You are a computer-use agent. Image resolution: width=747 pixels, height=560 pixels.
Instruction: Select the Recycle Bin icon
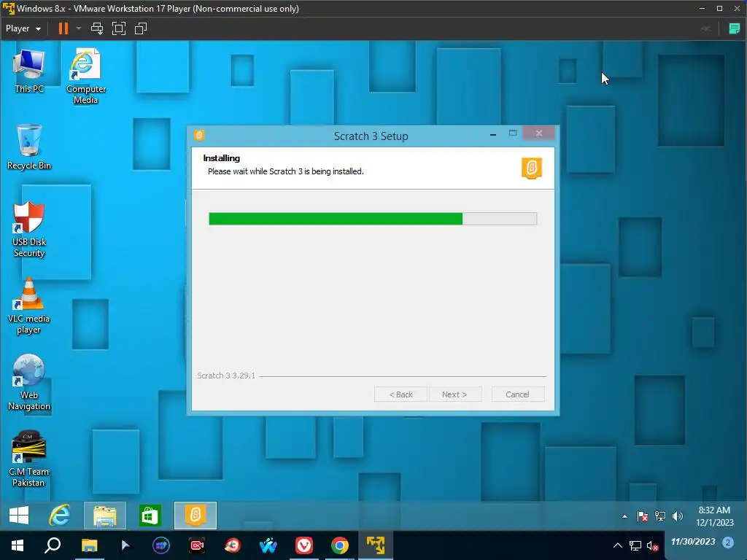click(28, 147)
